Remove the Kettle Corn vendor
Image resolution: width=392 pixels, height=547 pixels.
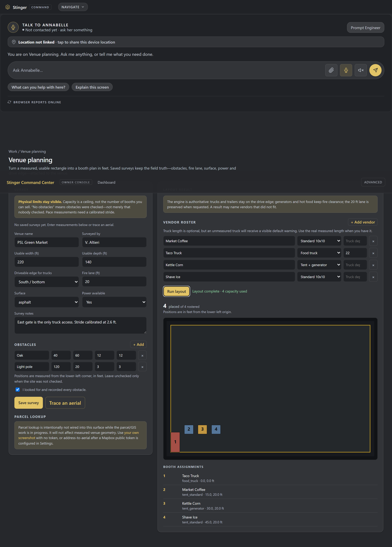(373, 265)
